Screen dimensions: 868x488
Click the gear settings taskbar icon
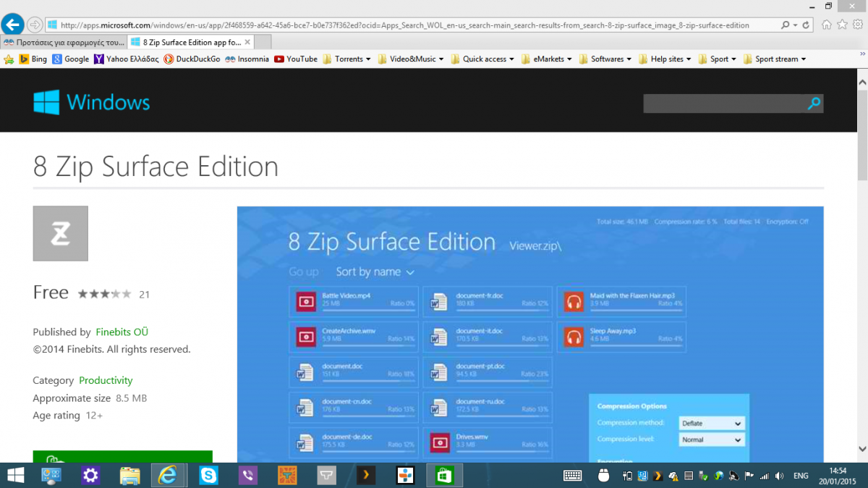90,476
